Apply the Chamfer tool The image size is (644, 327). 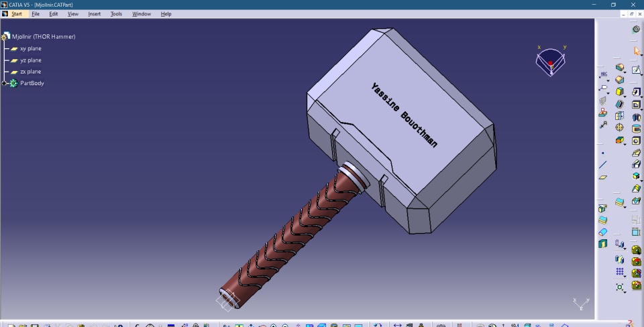(x=620, y=80)
